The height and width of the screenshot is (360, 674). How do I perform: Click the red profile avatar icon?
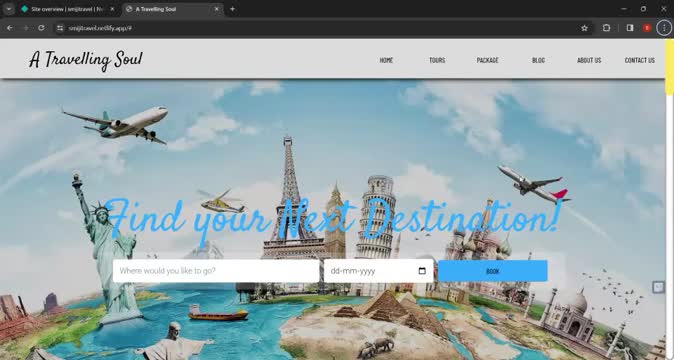tap(647, 28)
